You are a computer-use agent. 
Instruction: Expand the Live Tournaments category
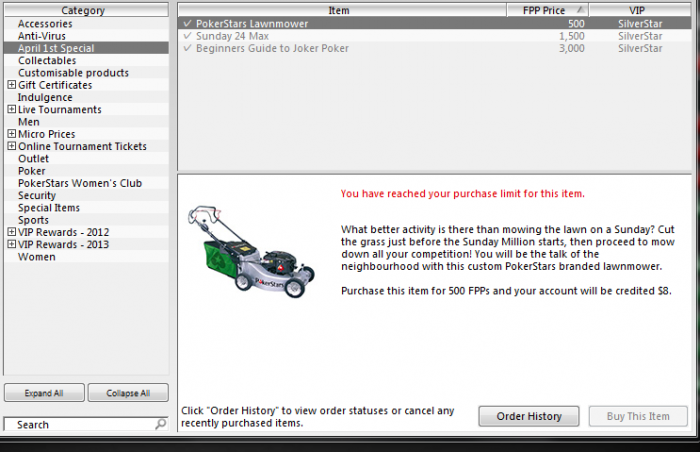pyautogui.click(x=12, y=109)
